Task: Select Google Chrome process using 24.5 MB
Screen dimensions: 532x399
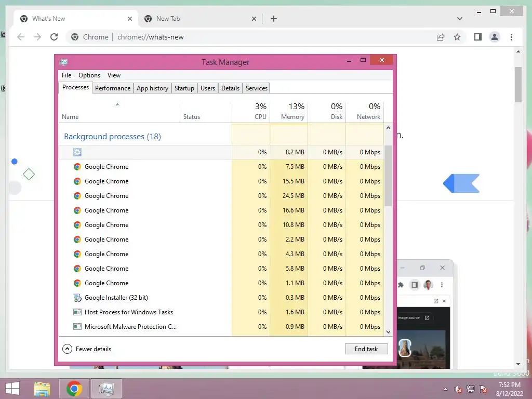Action: coord(221,196)
